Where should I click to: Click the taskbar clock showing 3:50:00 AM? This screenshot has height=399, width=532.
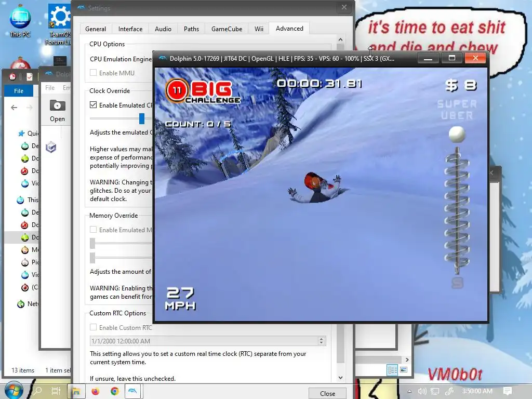click(477, 391)
